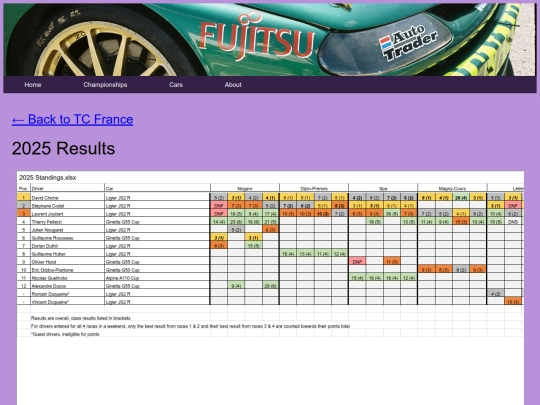
Task: Click the Magny-Cours round header
Action: tap(452, 188)
